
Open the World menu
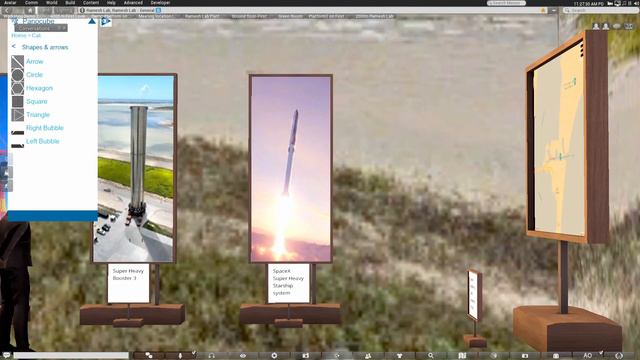coord(51,2)
